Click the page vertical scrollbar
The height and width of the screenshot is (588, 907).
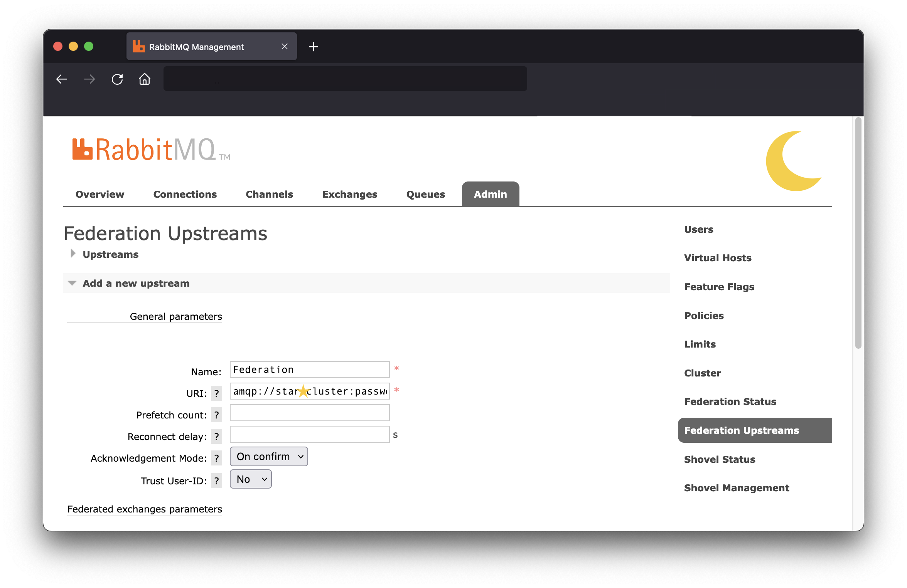pyautogui.click(x=858, y=233)
